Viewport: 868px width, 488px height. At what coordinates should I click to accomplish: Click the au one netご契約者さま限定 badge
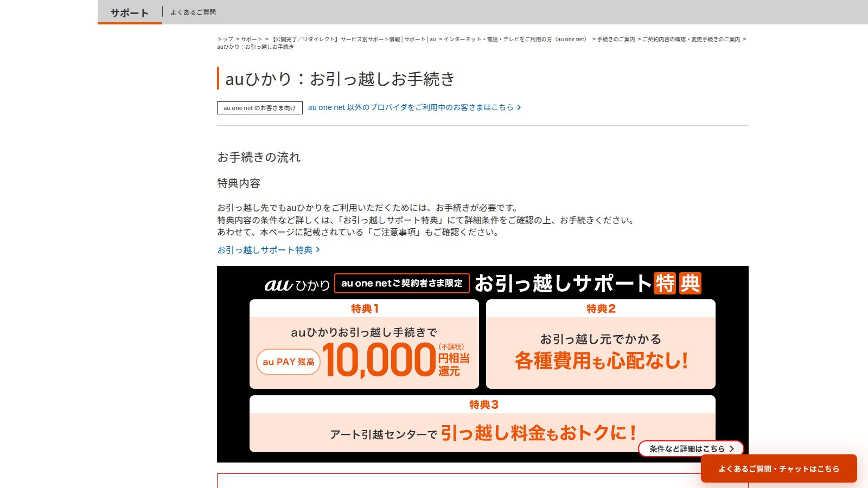[402, 283]
